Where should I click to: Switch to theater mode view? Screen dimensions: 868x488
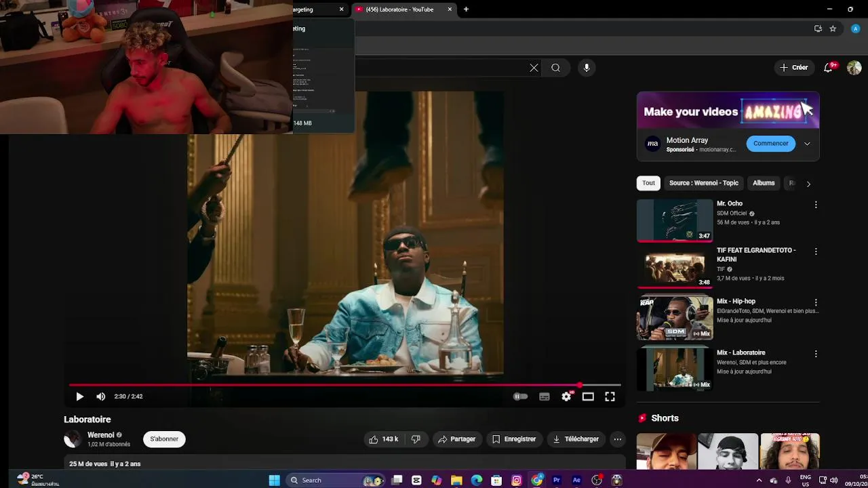[588, 396]
